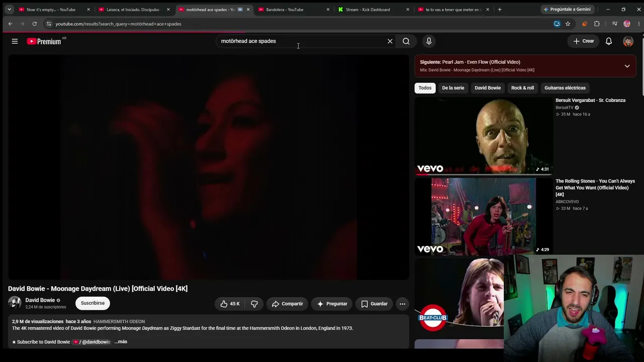Open the YouTube guide hamburger menu
Screen dimensions: 644x362
tap(15, 41)
